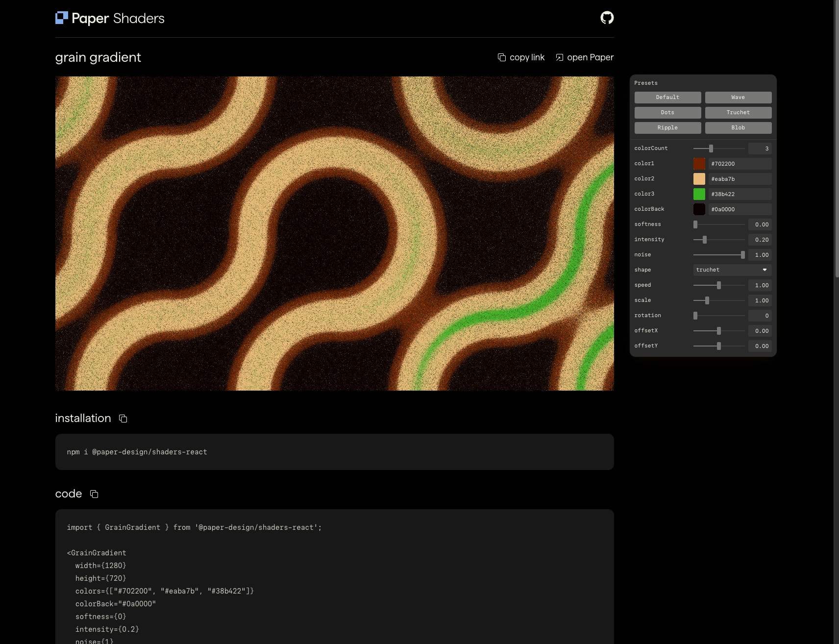
Task: Click the speed value field
Action: coord(760,285)
